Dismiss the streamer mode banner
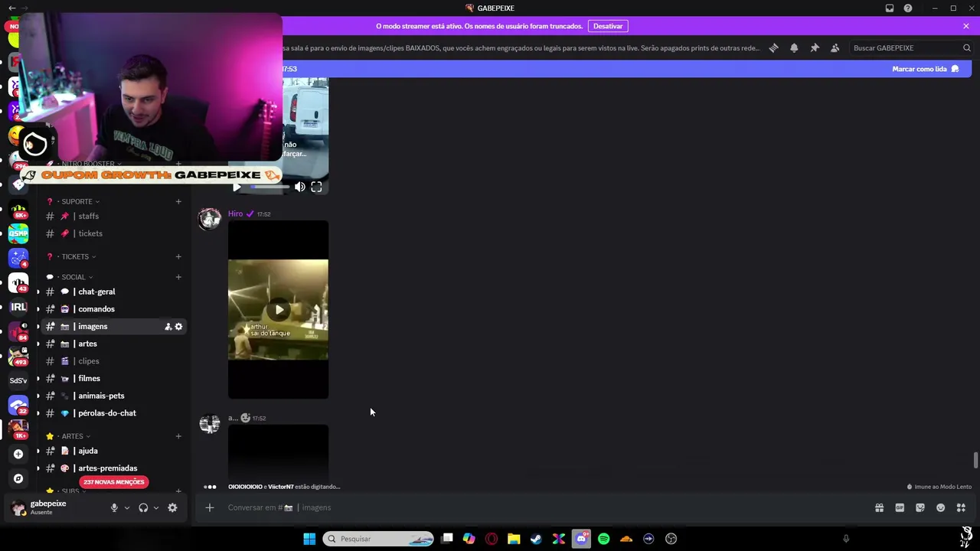 966,26
